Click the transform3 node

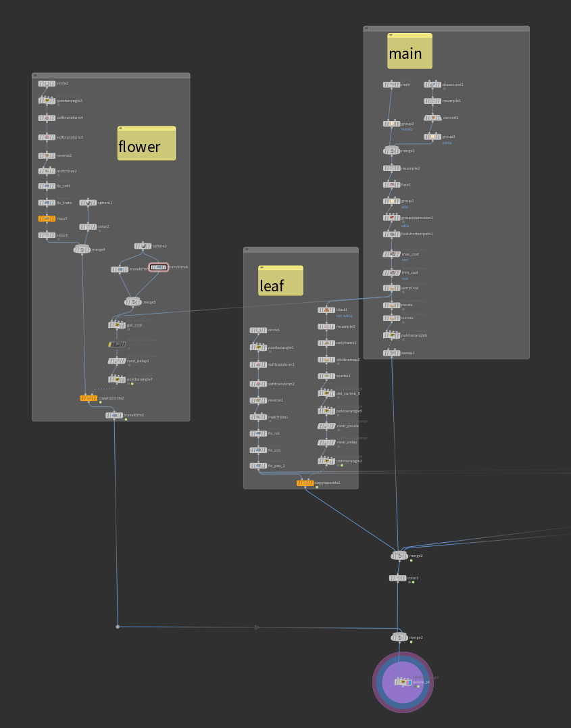(114, 415)
